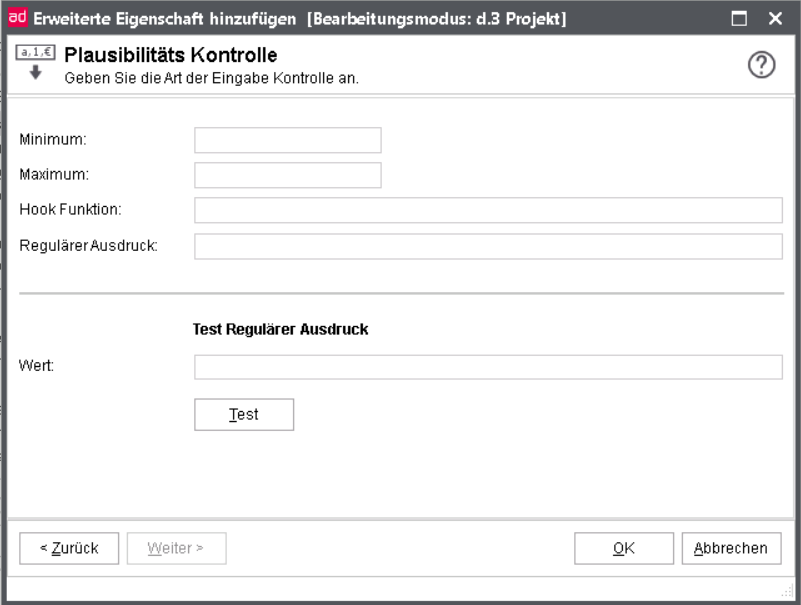Cancel using the Abbrechen button
Screen dimensions: 801x605
click(731, 548)
